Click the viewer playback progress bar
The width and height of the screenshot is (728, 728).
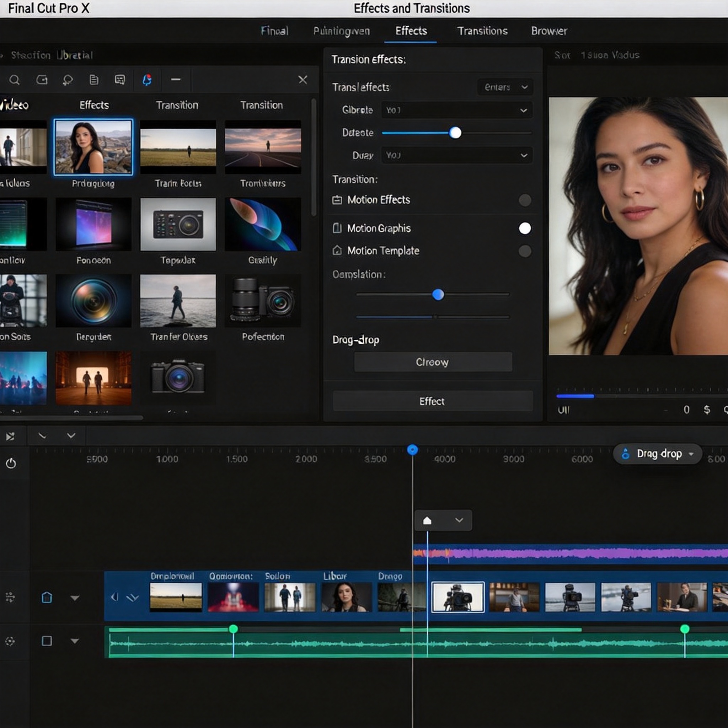[x=642, y=396]
